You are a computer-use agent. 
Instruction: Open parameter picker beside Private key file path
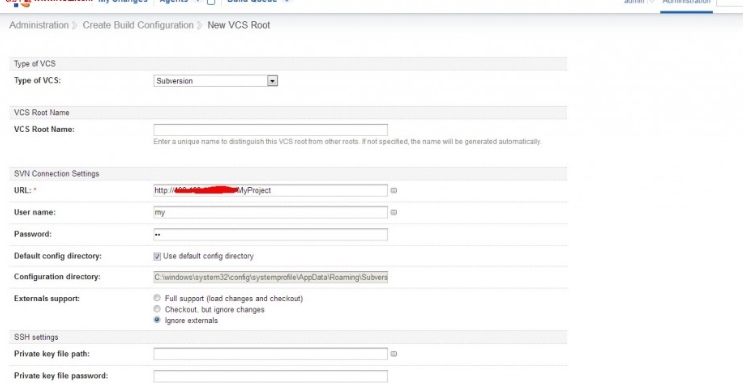[394, 354]
